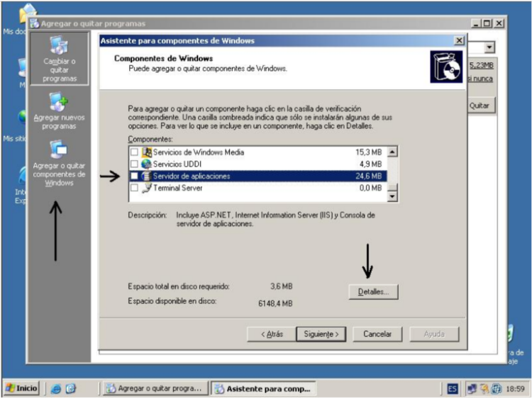Open the sort dropdown in Agregar o quitar programas window
This screenshot has height=399, width=532.
(x=489, y=47)
